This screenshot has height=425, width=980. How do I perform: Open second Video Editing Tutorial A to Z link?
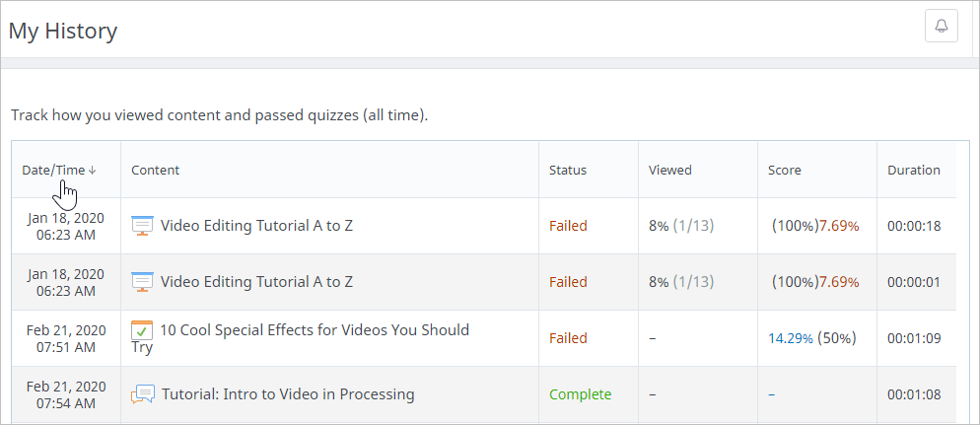[256, 282]
